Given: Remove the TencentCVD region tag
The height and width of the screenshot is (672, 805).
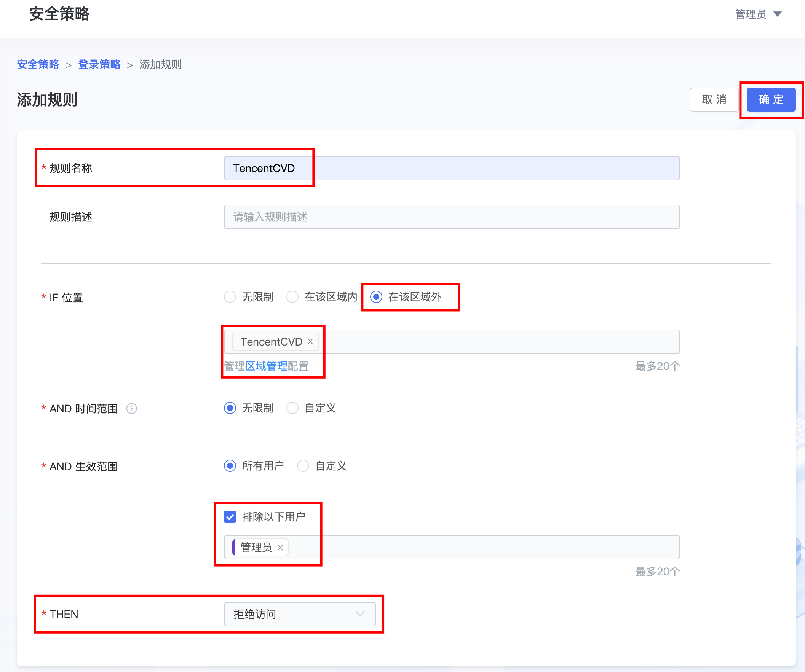Looking at the screenshot, I should [310, 341].
